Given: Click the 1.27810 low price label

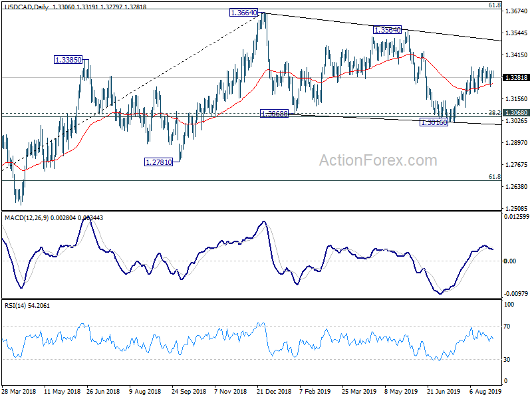Looking at the screenshot, I should (x=158, y=162).
